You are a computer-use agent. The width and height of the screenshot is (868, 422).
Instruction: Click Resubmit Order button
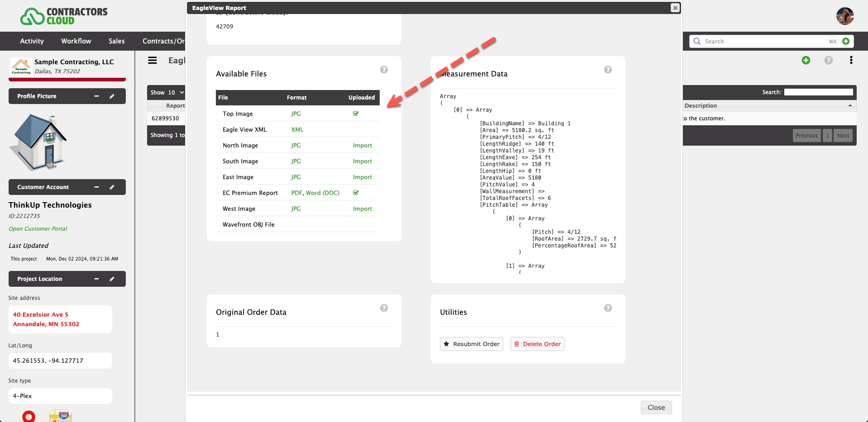pyautogui.click(x=471, y=344)
